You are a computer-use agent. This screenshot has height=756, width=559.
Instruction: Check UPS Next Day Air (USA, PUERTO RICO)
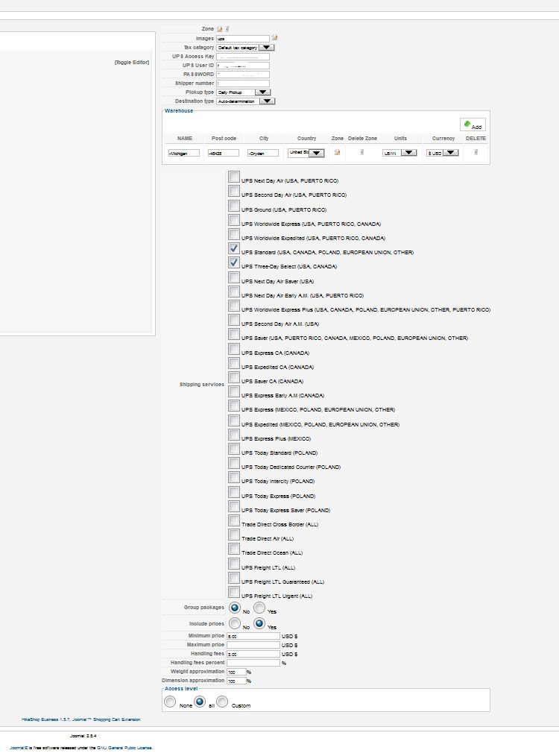(234, 177)
